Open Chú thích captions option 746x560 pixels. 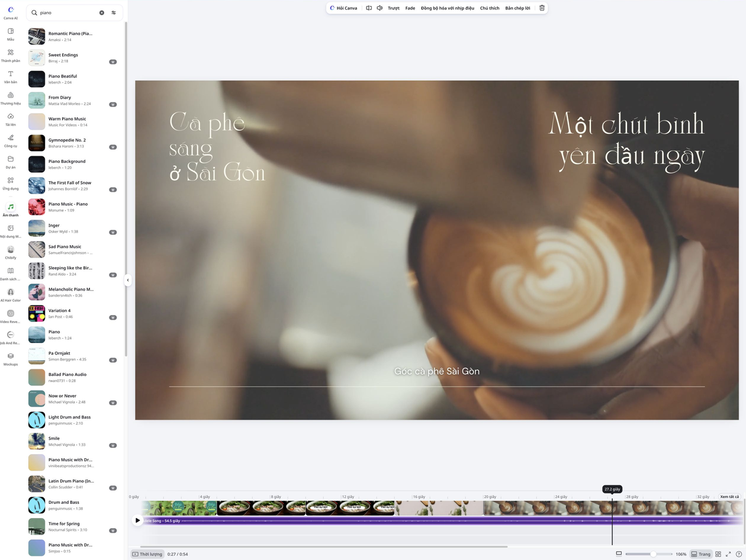tap(490, 8)
